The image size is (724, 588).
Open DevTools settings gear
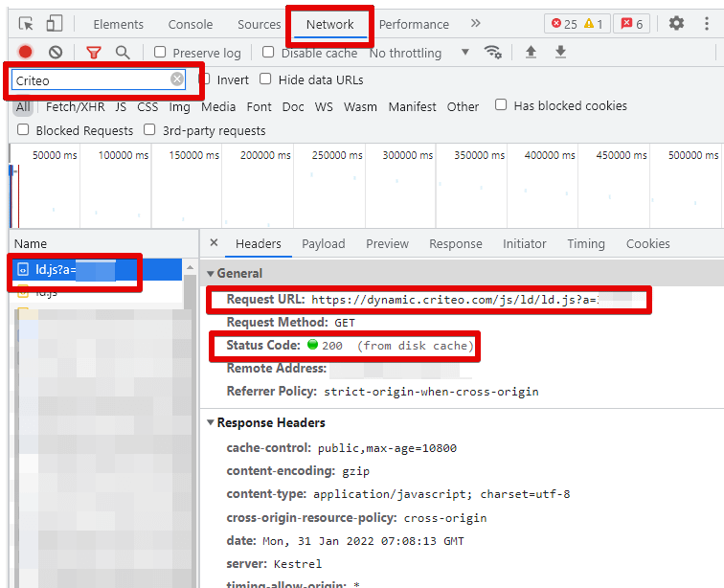676,24
